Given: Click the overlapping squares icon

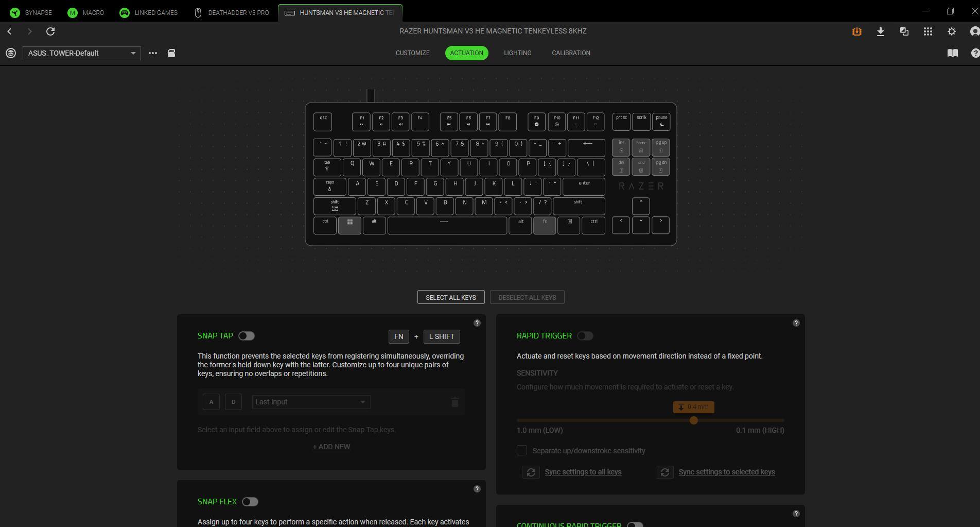Looking at the screenshot, I should pyautogui.click(x=904, y=31).
